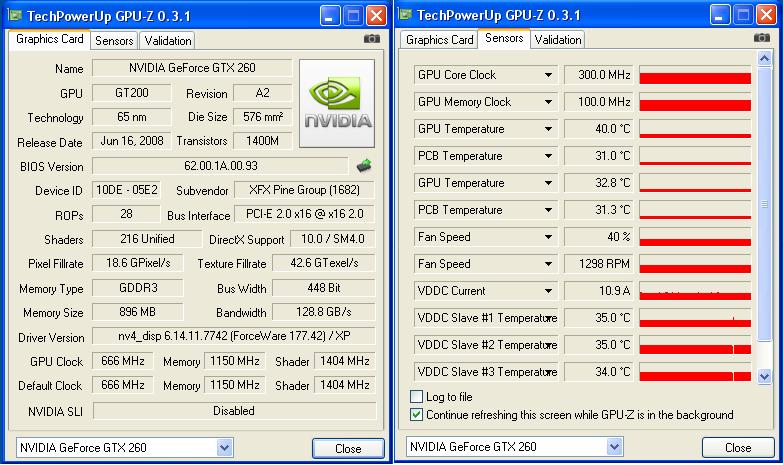Click the Release Date Jun 16, 2008 value
The image size is (783, 465).
point(131,141)
